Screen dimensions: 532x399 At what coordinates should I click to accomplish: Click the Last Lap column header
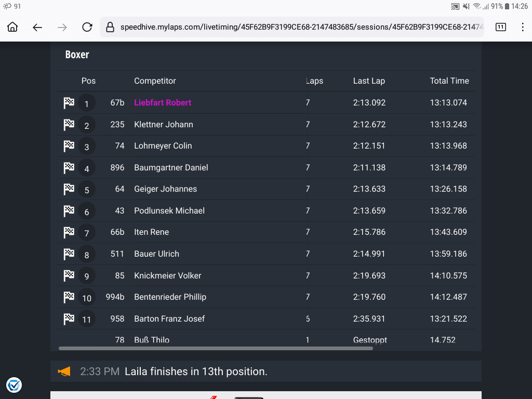click(x=369, y=81)
